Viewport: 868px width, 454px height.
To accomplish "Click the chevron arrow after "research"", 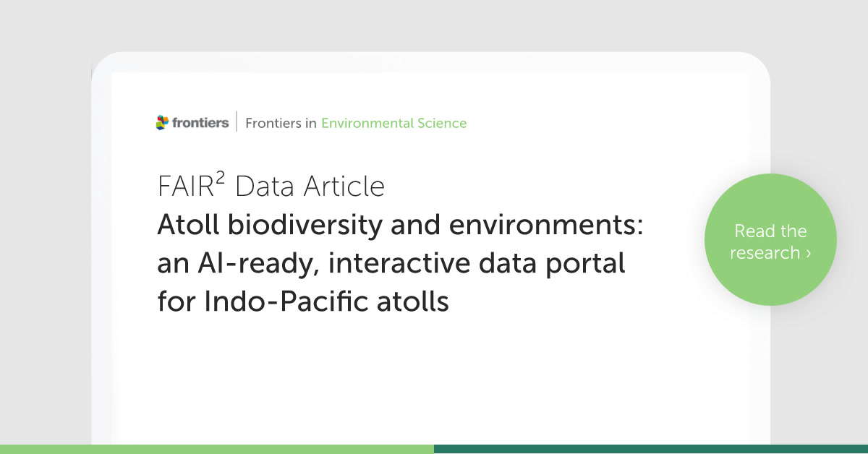I will [808, 253].
